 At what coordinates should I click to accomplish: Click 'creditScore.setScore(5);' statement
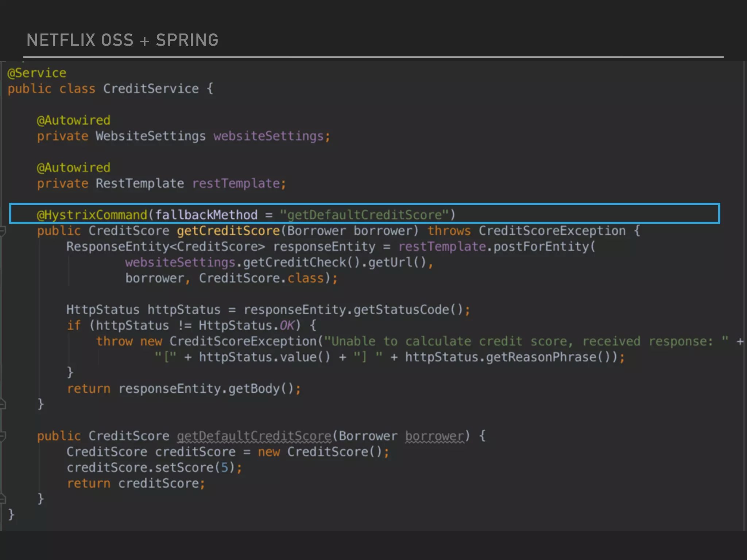(x=154, y=468)
